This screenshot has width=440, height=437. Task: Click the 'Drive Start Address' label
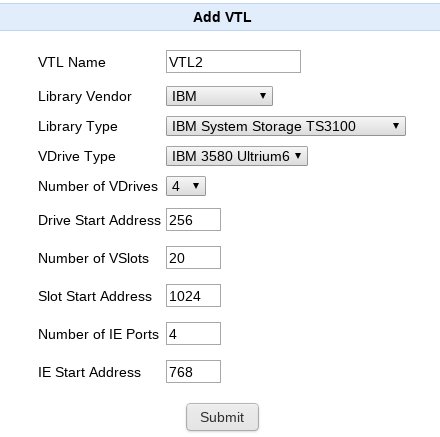pos(99,220)
